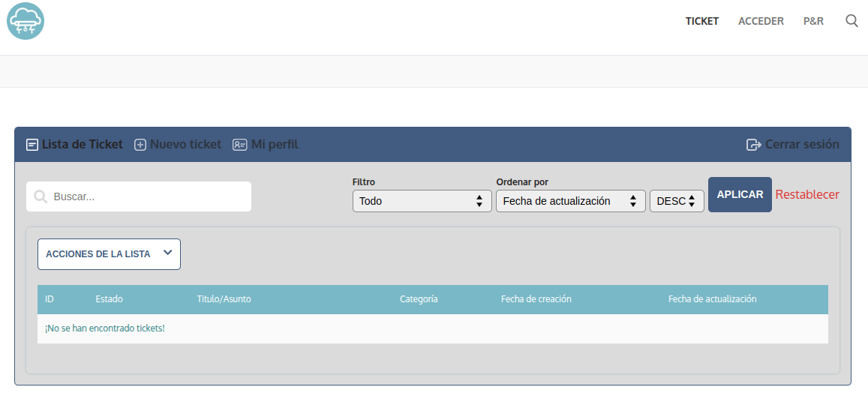
Task: Click the red Restablecer link
Action: (x=807, y=195)
